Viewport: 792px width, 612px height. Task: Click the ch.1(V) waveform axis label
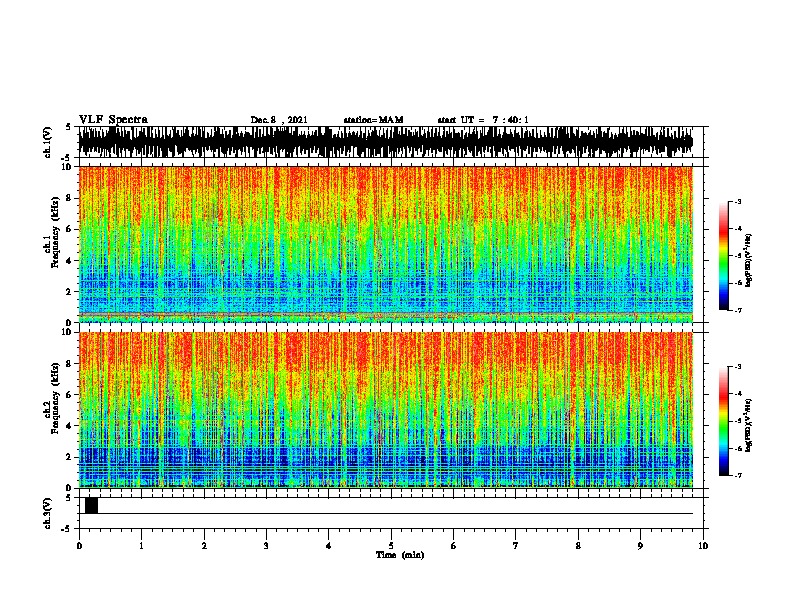(x=47, y=142)
